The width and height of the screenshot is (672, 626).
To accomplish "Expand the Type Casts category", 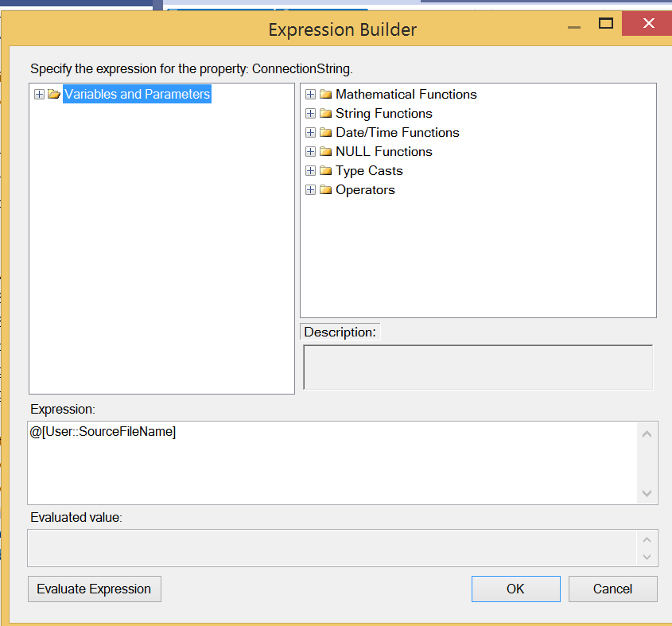I will (310, 170).
